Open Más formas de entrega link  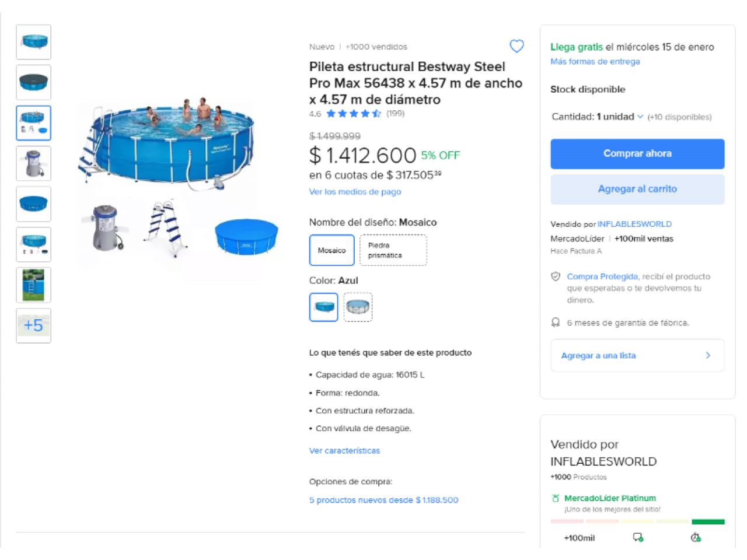point(595,61)
